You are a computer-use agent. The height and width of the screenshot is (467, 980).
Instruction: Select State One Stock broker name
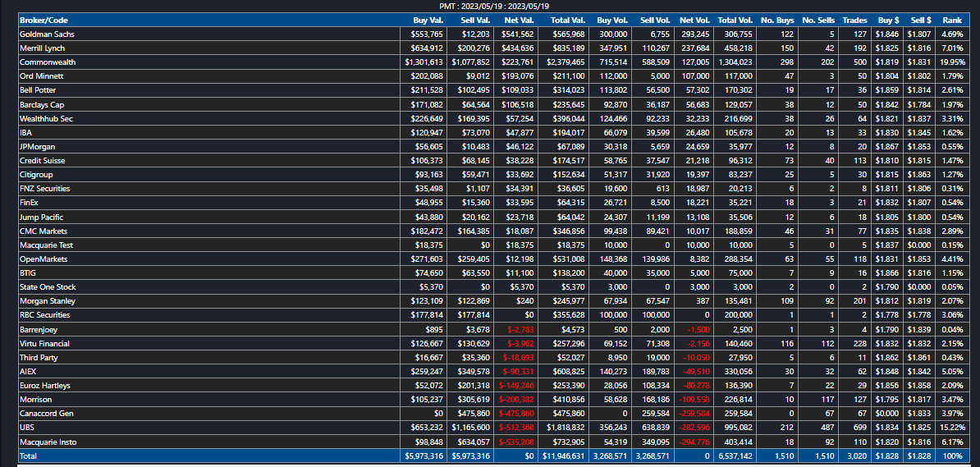point(48,287)
